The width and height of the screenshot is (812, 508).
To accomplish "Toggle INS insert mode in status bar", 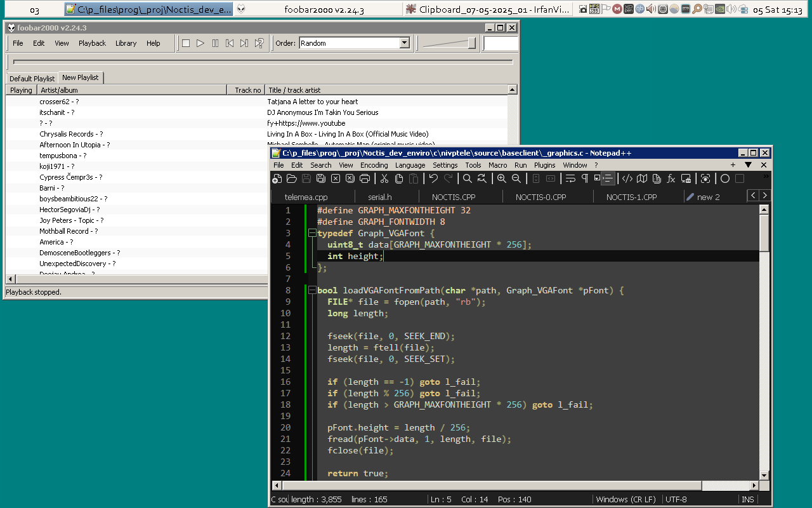I will point(748,500).
